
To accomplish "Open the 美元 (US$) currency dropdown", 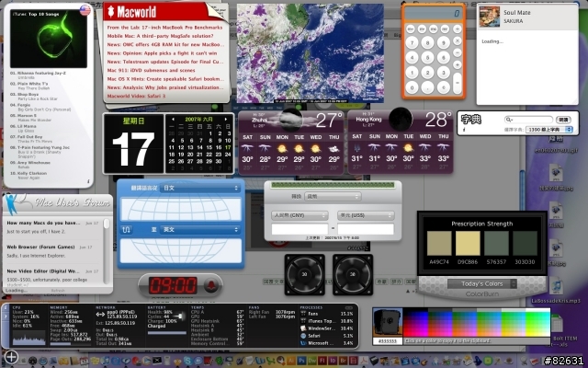I will [366, 215].
